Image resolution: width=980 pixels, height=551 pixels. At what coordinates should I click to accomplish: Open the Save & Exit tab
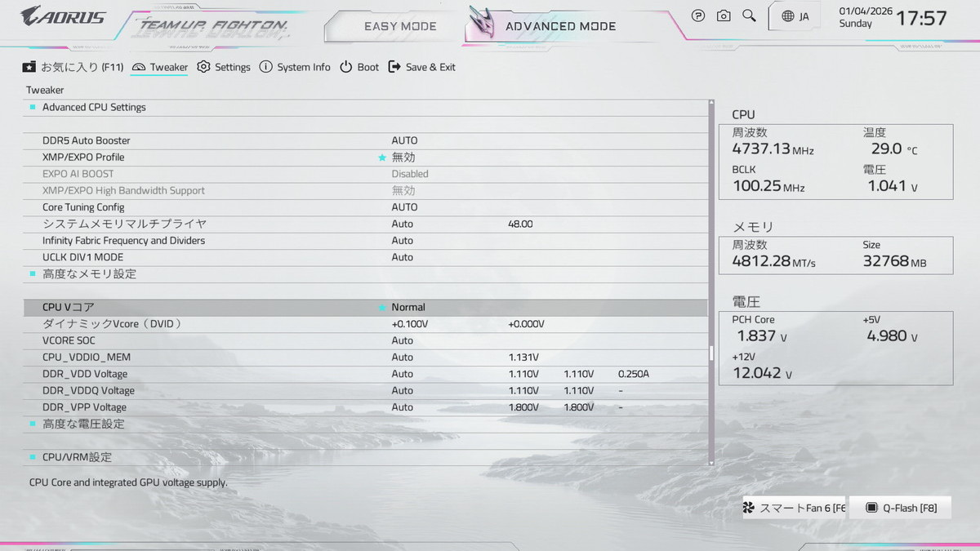click(x=421, y=67)
